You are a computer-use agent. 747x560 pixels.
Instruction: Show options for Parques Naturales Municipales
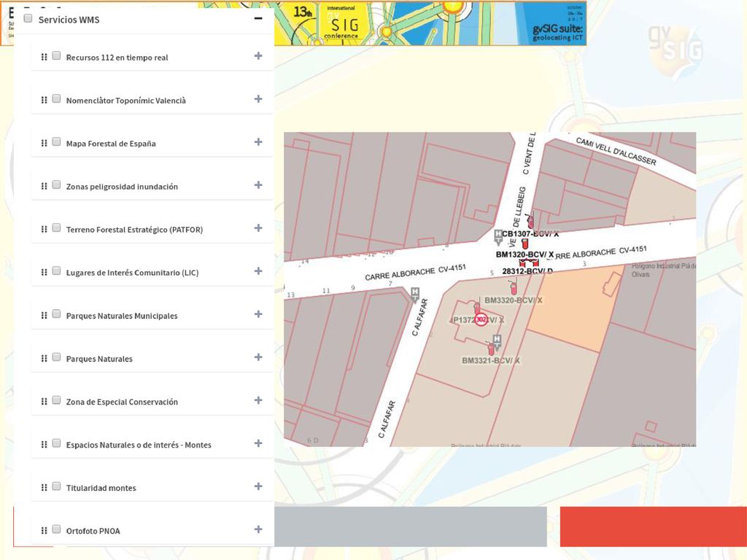point(258,314)
